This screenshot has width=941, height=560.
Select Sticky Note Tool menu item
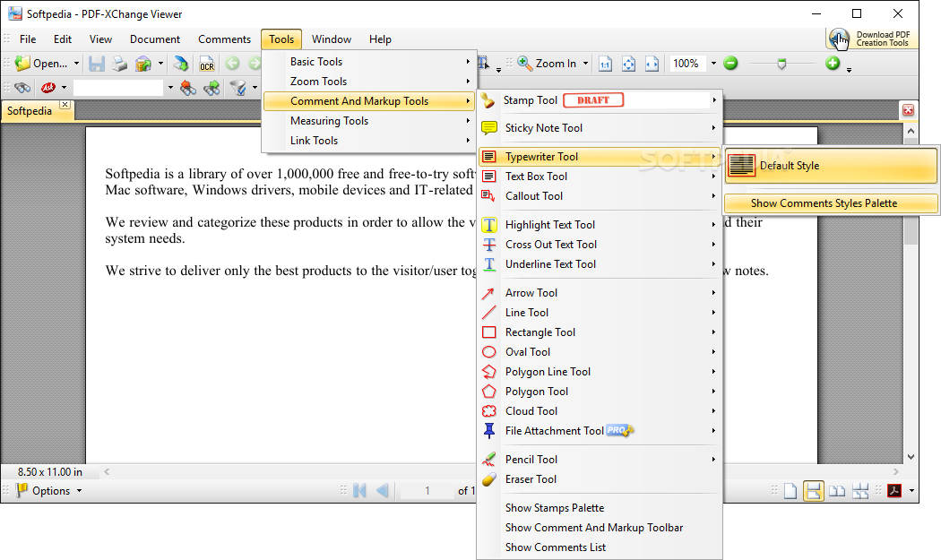599,128
